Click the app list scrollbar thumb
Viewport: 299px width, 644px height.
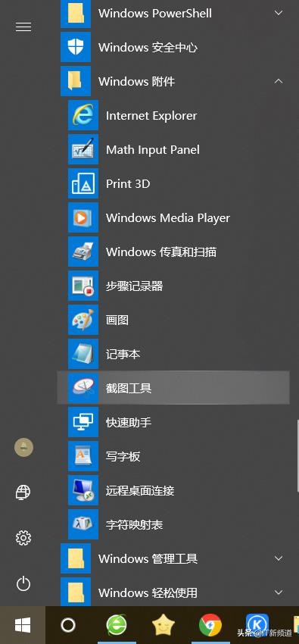[297, 456]
